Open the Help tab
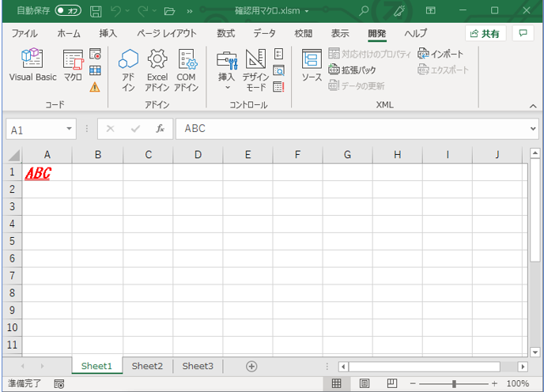The width and height of the screenshot is (544, 392). click(416, 33)
